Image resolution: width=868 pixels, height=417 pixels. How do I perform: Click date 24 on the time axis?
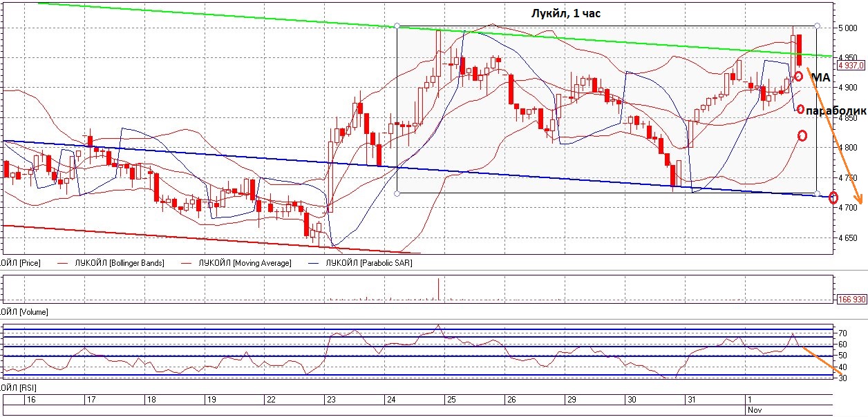coord(391,400)
